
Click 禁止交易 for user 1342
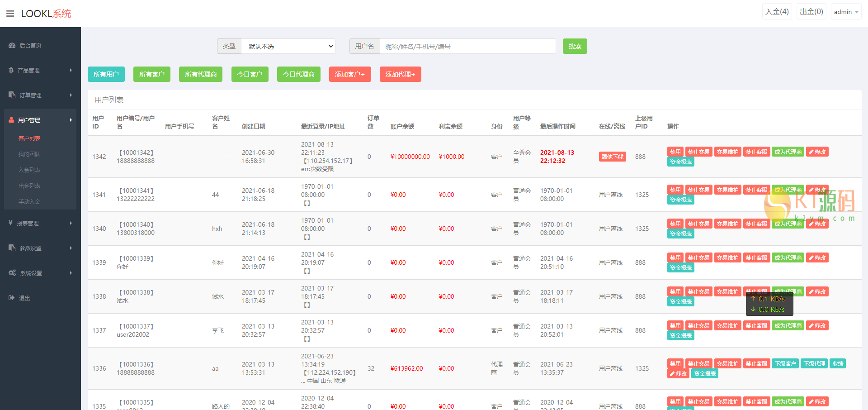(x=698, y=152)
